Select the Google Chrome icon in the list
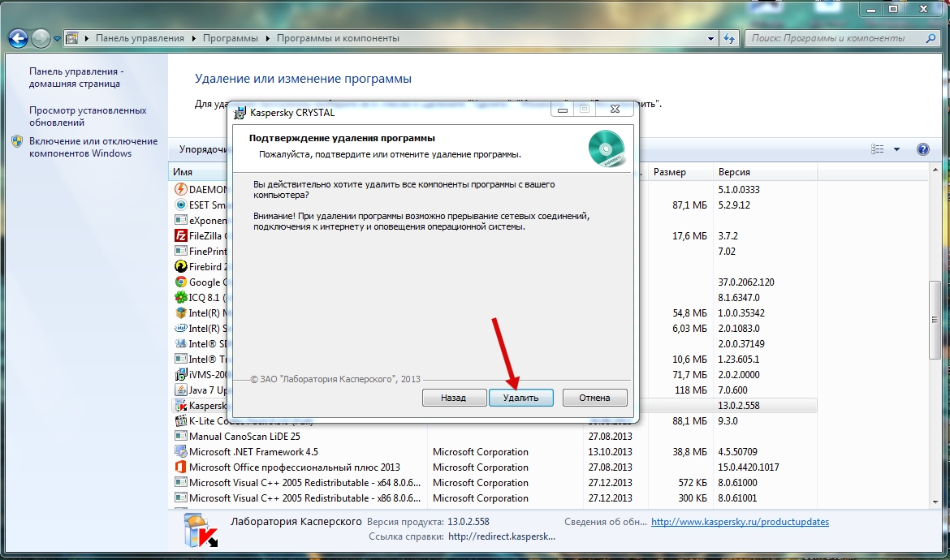Screen dimensions: 950x560 point(180,282)
